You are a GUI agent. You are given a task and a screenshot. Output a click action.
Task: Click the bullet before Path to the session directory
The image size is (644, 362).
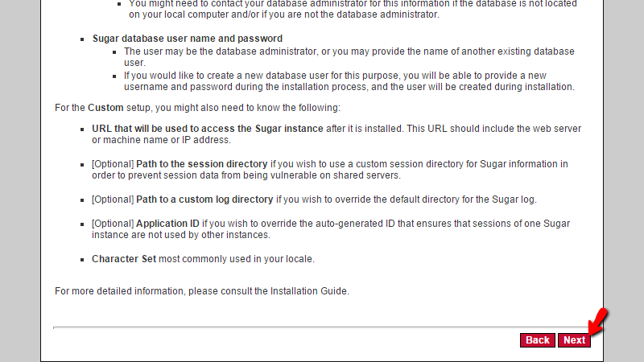(x=82, y=165)
